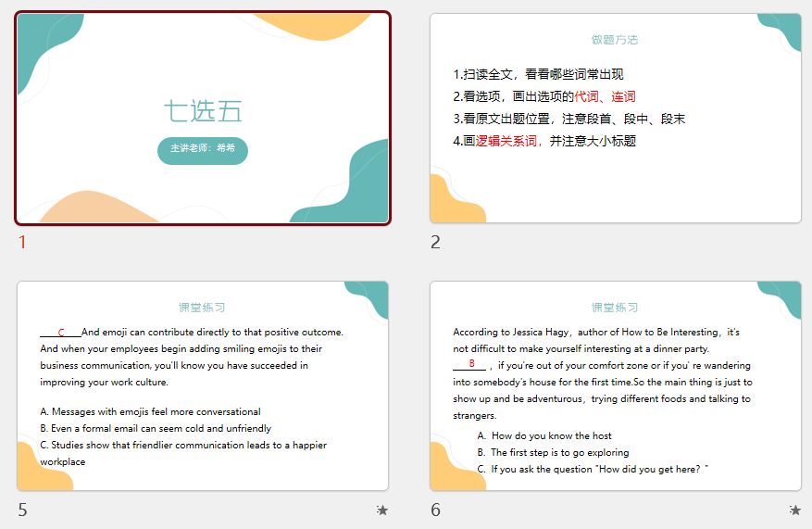
Task: Click the red answer C blank
Action: click(61, 332)
